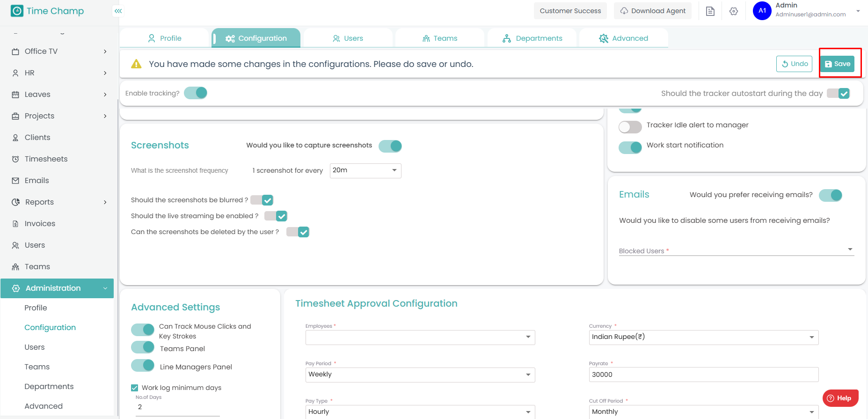Click the Undo button
Image resolution: width=868 pixels, height=419 pixels.
coord(794,64)
